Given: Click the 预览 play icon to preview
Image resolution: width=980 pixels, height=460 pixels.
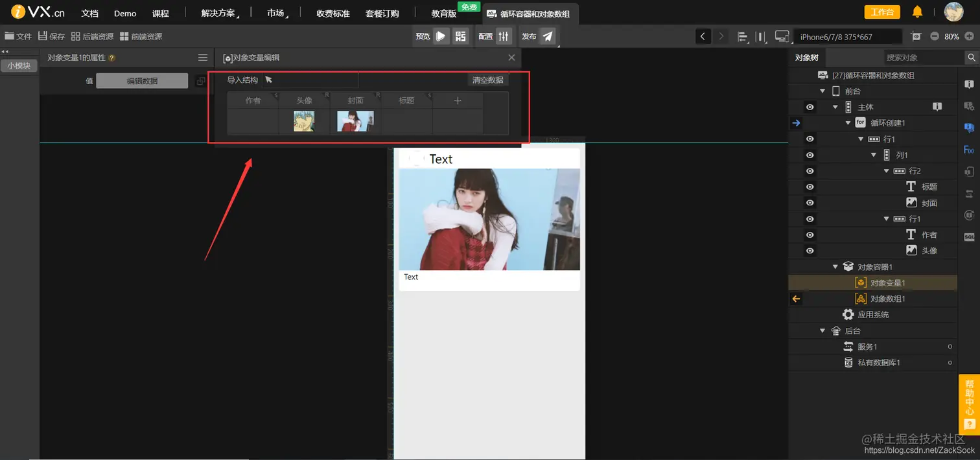Looking at the screenshot, I should [x=441, y=36].
